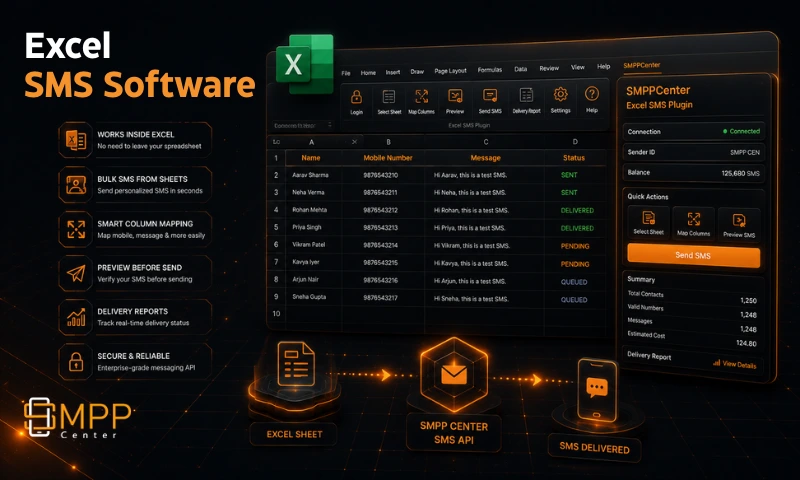Screen dimensions: 800x480
Task: Click column D header letter
Action: click(x=575, y=142)
